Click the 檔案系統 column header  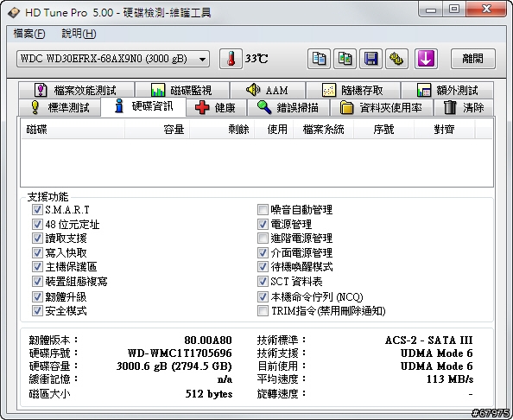[x=323, y=130]
